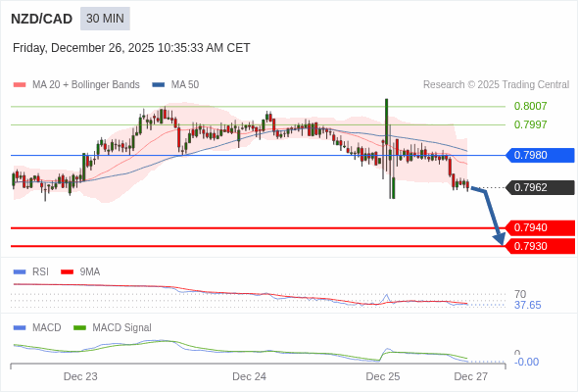Click the pink MA 20 legend swatch

point(20,85)
